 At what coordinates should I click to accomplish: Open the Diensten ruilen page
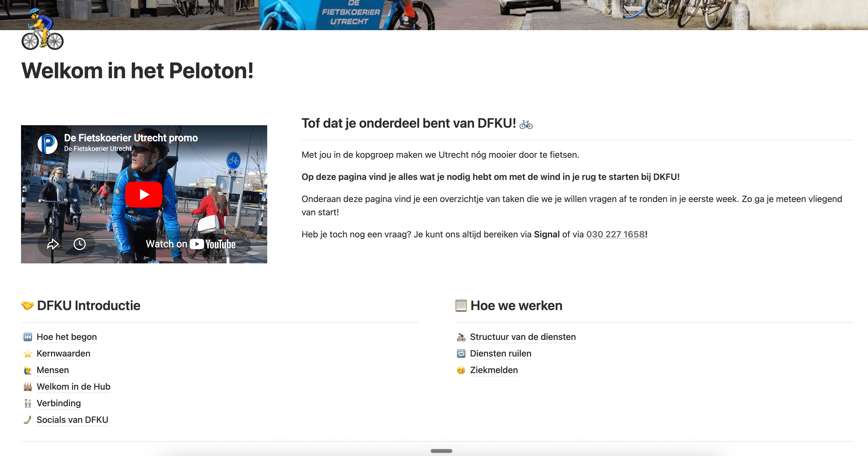pyautogui.click(x=500, y=353)
